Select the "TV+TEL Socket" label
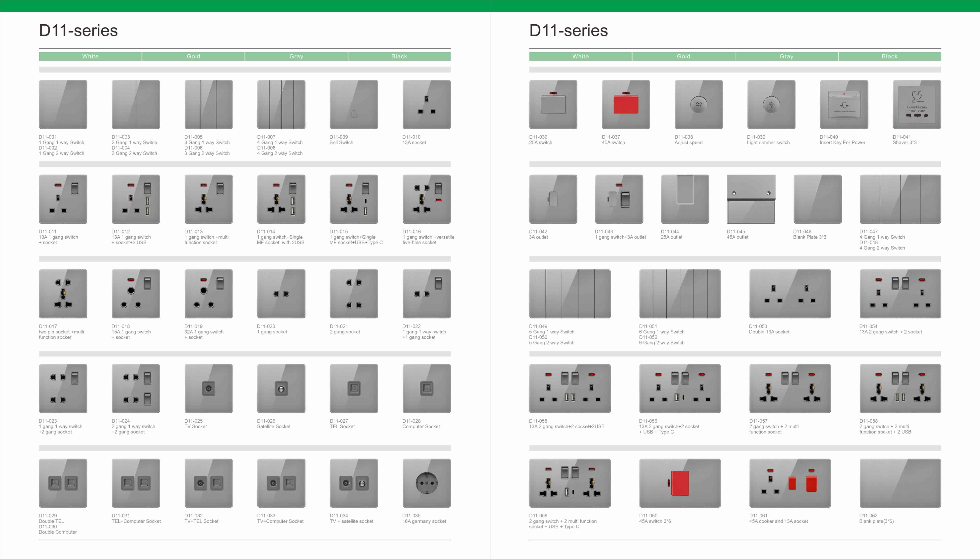 [x=201, y=521]
